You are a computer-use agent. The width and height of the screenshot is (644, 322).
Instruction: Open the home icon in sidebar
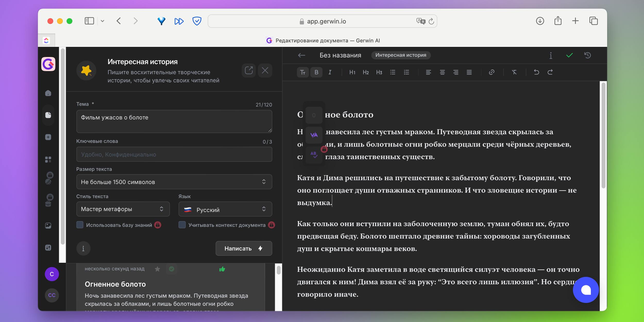48,93
